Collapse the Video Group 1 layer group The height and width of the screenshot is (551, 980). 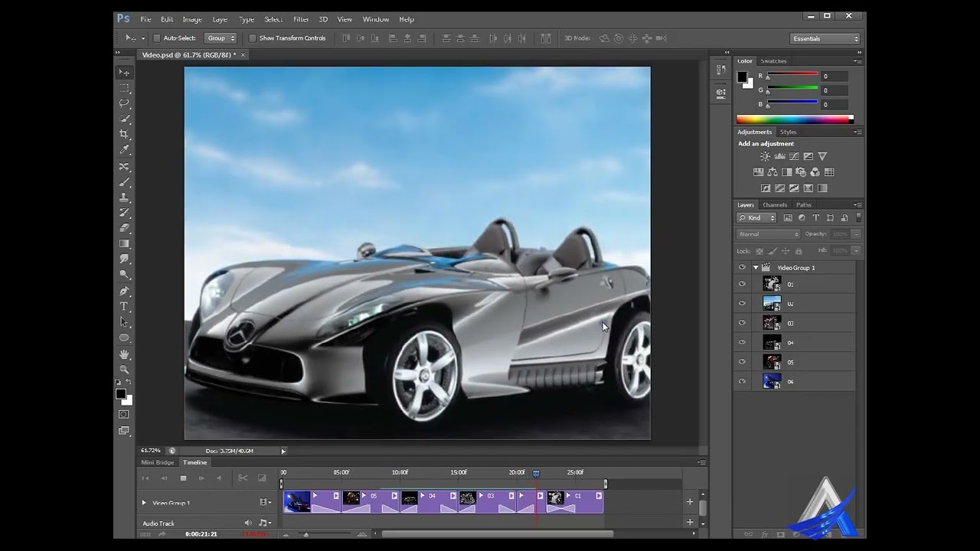click(756, 268)
